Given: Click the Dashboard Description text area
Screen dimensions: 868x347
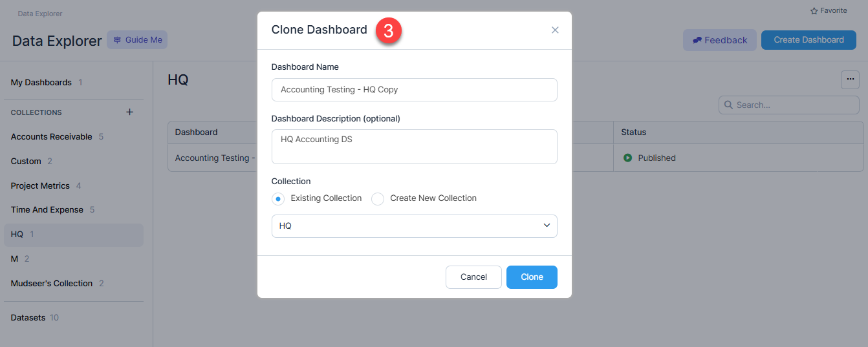Looking at the screenshot, I should (415, 147).
